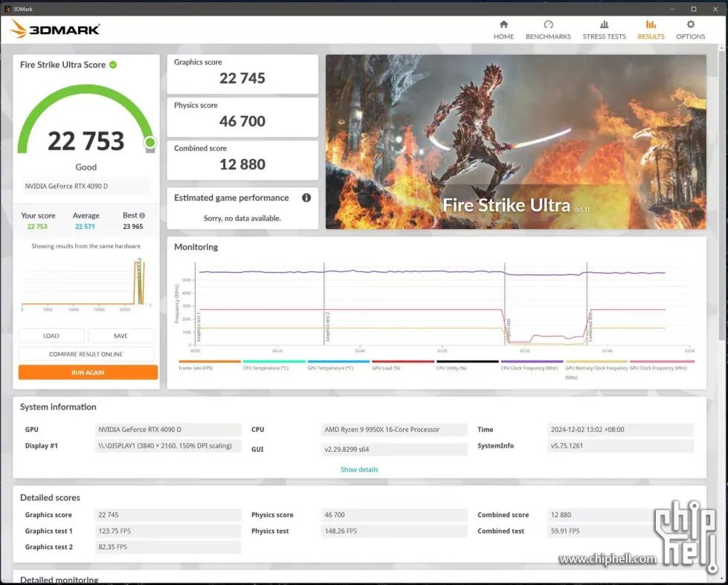Click the Physics score card at top
The width and height of the screenshot is (728, 585).
(242, 117)
